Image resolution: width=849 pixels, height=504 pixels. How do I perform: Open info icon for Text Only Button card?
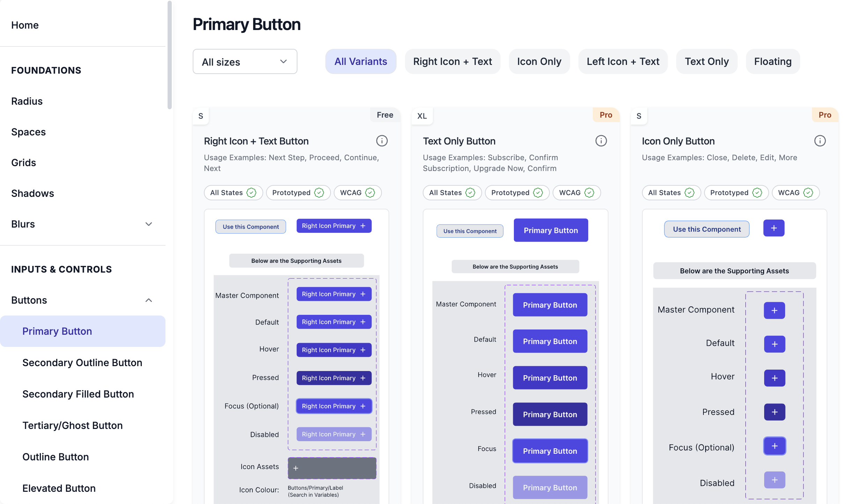[601, 141]
